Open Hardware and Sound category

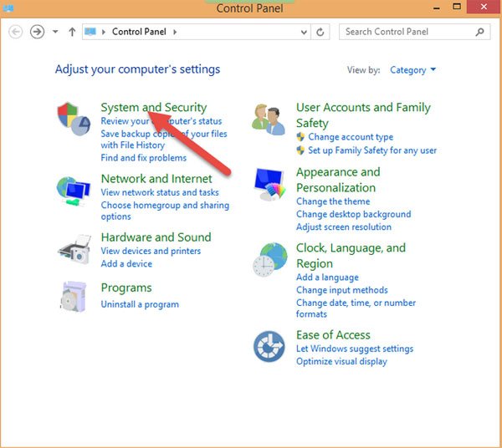[156, 237]
